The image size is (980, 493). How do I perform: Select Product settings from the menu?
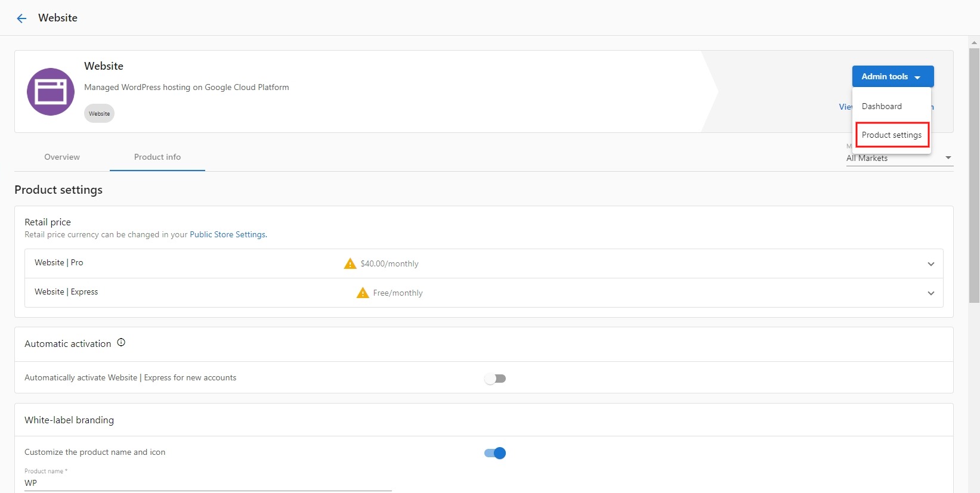(x=892, y=135)
